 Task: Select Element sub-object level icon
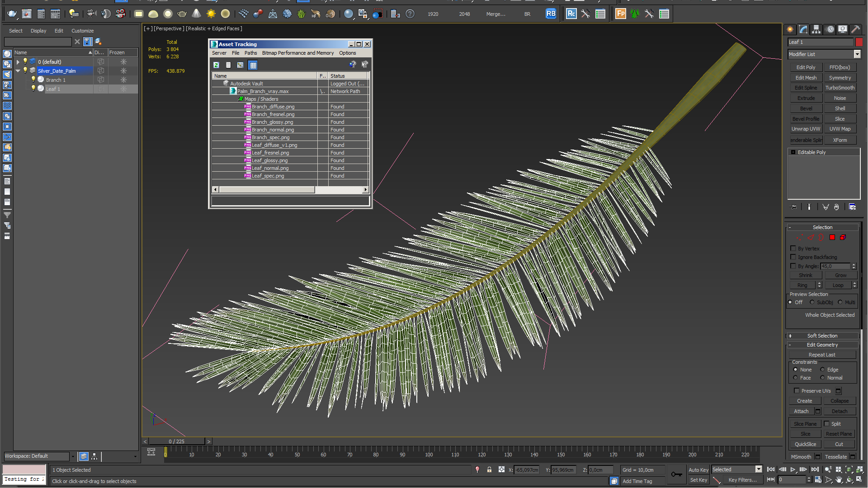coord(843,238)
